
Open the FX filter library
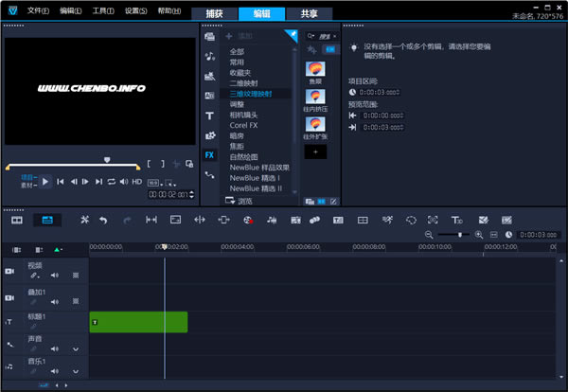click(209, 155)
